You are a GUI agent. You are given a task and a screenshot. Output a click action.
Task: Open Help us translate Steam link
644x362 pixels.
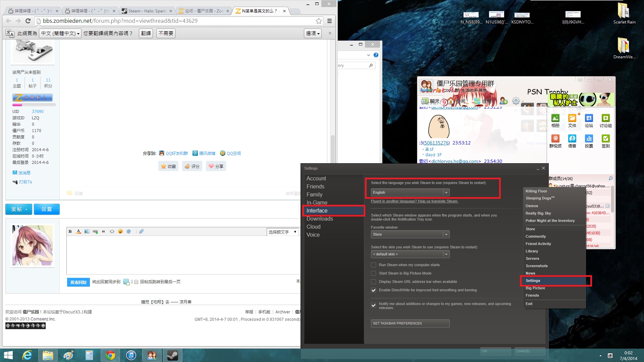[x=415, y=201]
